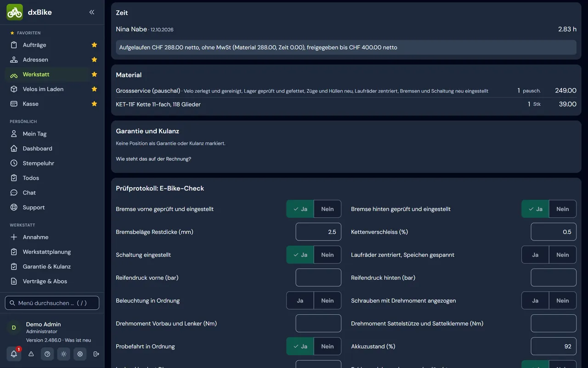Mark Beleuchtung in Ordnung as Ja
The image size is (588, 368).
[x=300, y=301]
